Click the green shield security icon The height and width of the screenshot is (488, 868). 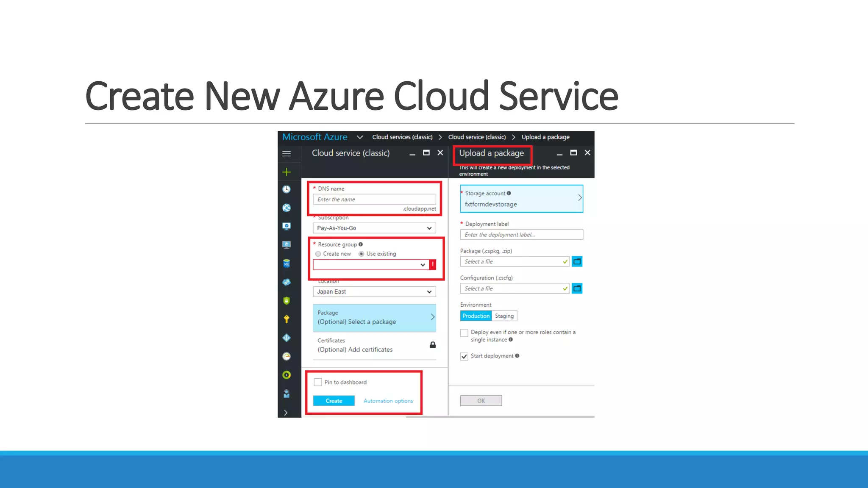tap(287, 301)
